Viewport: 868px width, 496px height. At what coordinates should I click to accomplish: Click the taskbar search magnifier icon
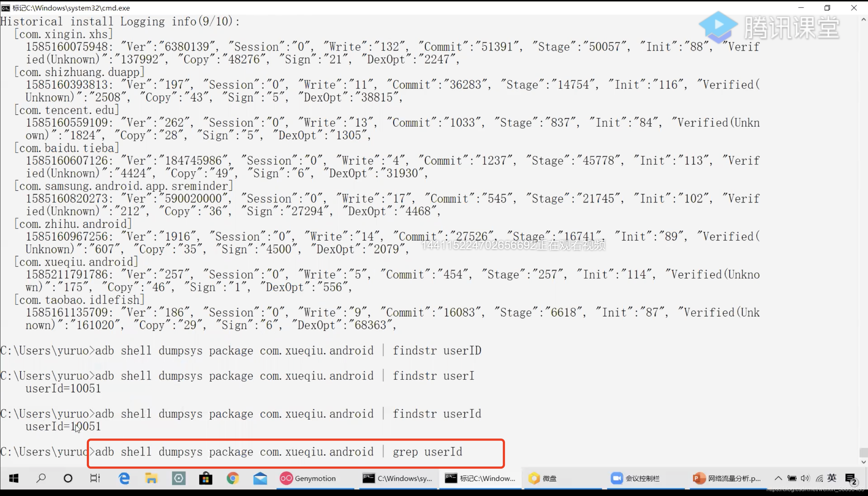(x=41, y=478)
